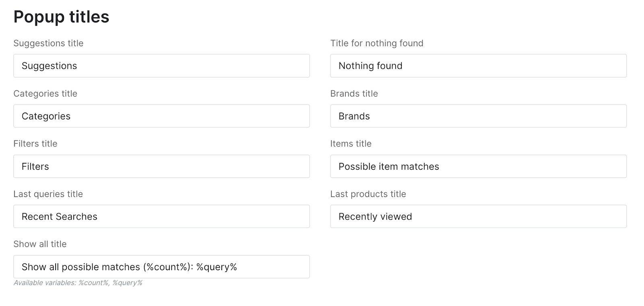Click the 'Title for nothing found' label
This screenshot has height=306, width=644.
tap(377, 43)
